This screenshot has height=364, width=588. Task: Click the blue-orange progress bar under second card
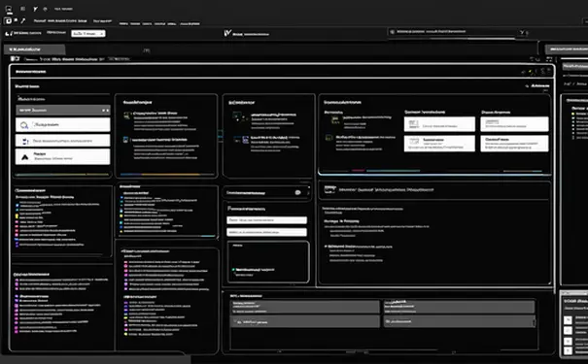pyautogui.click(x=166, y=174)
